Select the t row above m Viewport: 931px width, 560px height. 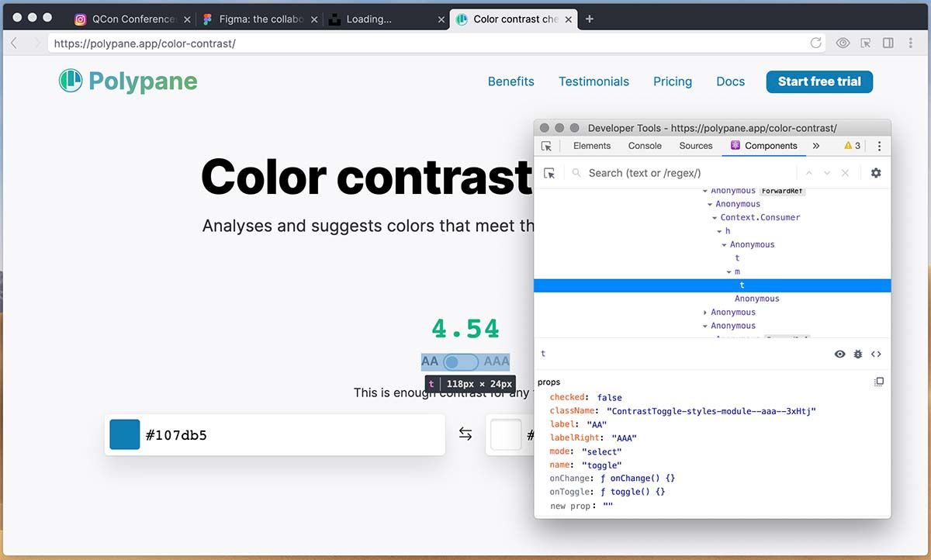pyautogui.click(x=737, y=258)
